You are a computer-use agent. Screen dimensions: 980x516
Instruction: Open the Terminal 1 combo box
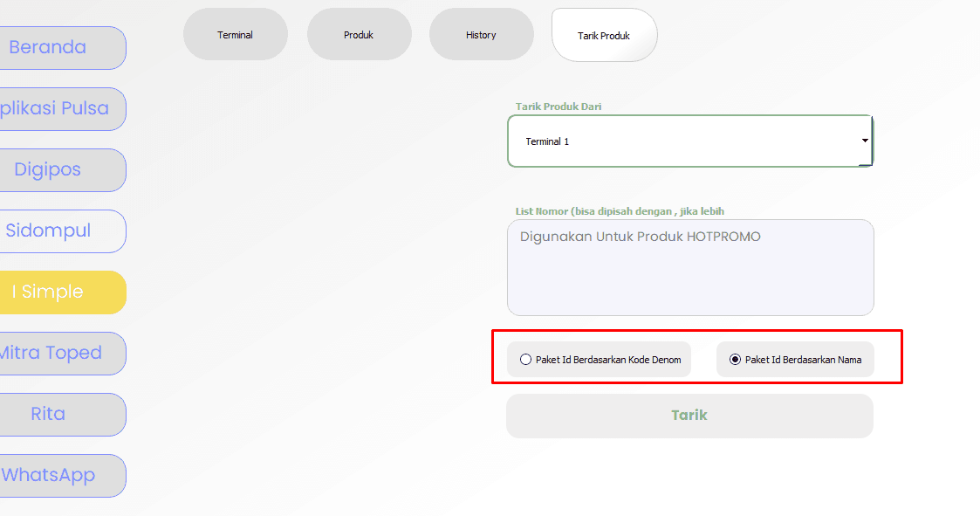(681, 141)
